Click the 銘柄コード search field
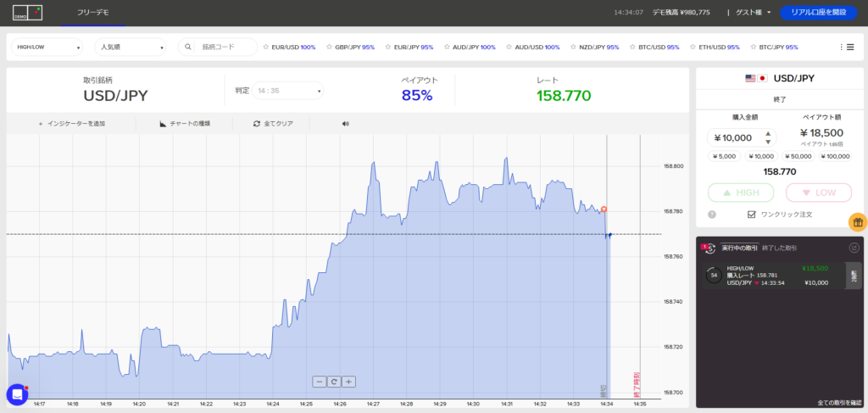The image size is (868, 413). pos(225,47)
